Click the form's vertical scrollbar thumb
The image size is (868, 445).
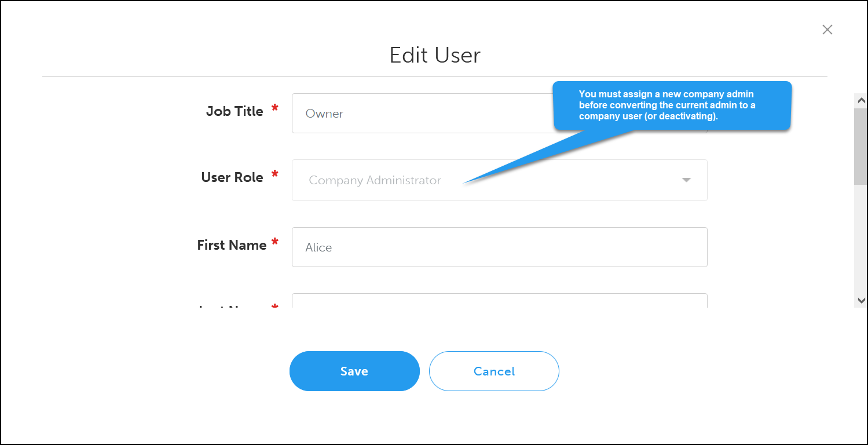tap(860, 146)
